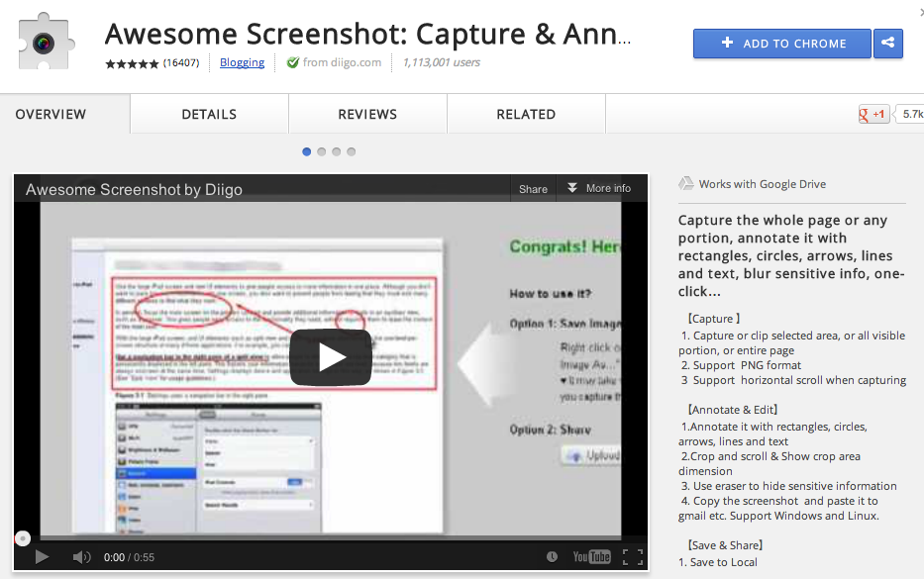Expand the More info dropdown in video
The height and width of the screenshot is (579, 924).
[x=599, y=188]
